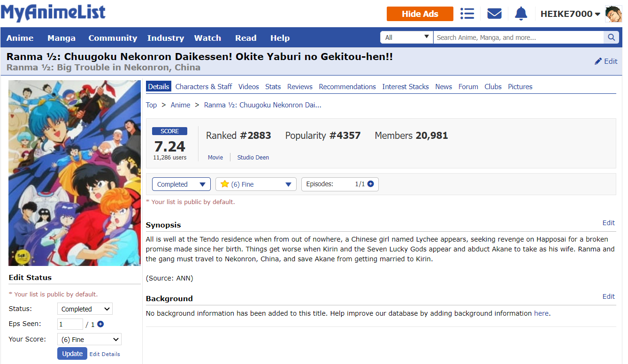
Task: Open the HEIKE7000 account dropdown
Action: (x=570, y=14)
